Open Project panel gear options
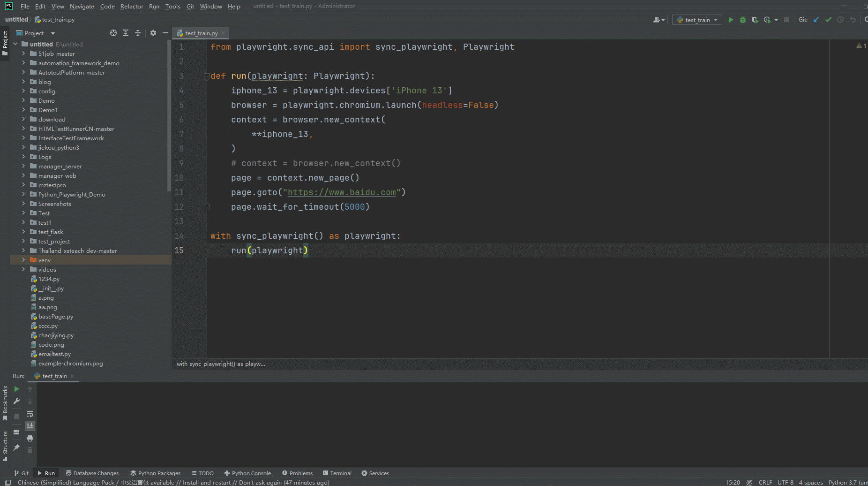This screenshot has width=868, height=486. (x=153, y=33)
